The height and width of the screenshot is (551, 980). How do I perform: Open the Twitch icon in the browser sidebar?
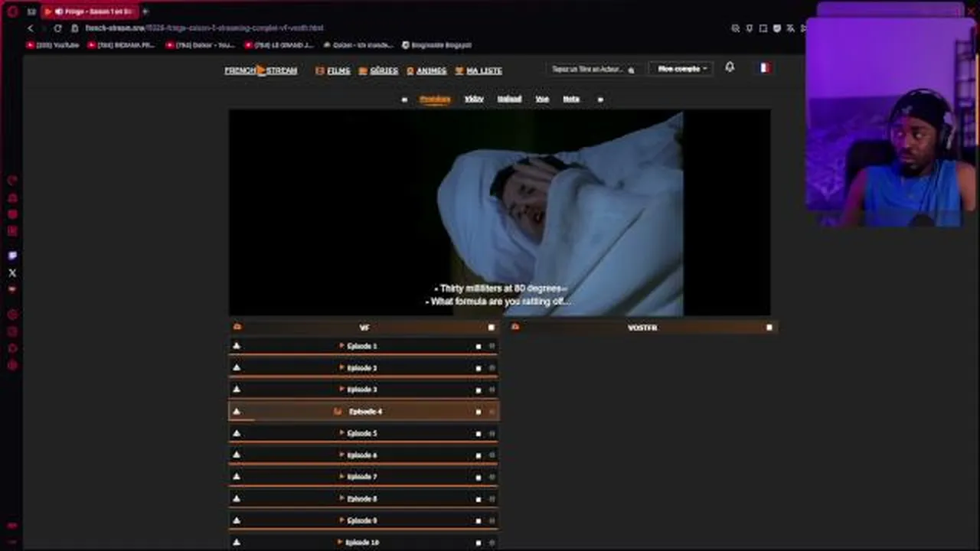(x=12, y=256)
